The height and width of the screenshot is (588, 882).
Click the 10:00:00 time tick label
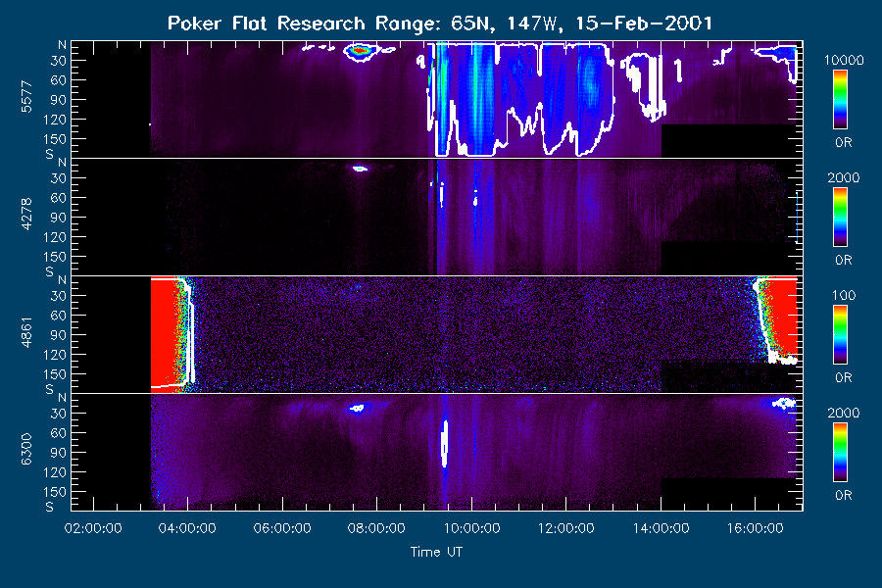pos(471,528)
